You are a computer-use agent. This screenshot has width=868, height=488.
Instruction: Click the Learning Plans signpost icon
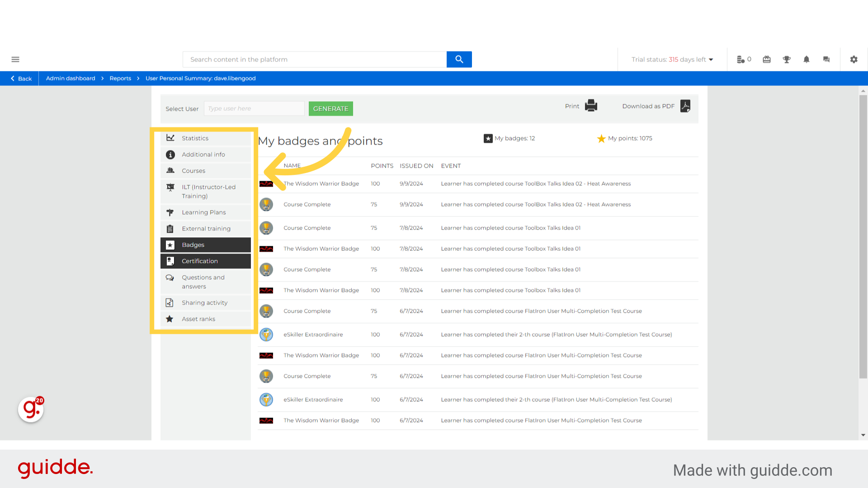[170, 212]
